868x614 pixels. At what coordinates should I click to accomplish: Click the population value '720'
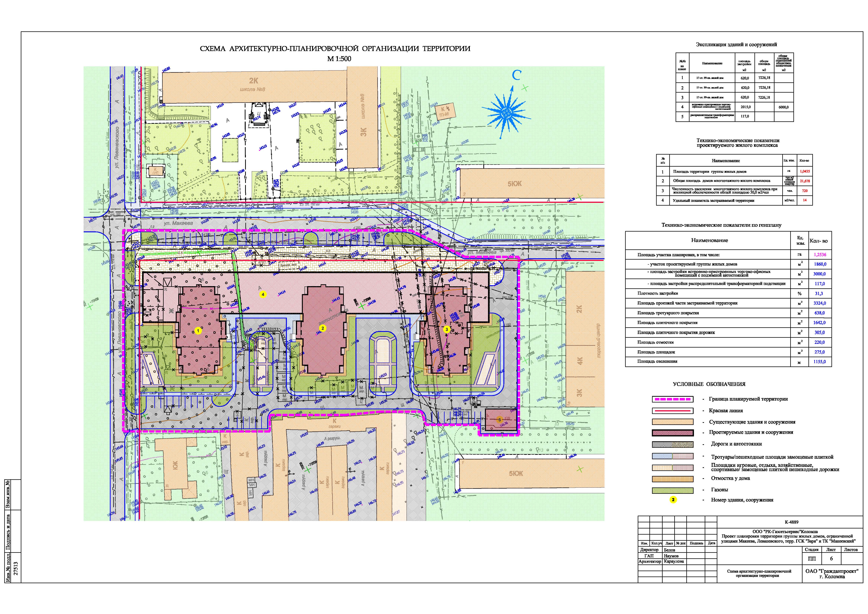805,191
